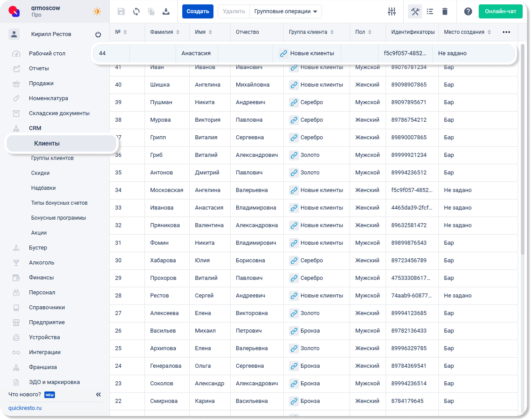
Task: Open Группы клиентов in sidebar
Action: point(52,158)
